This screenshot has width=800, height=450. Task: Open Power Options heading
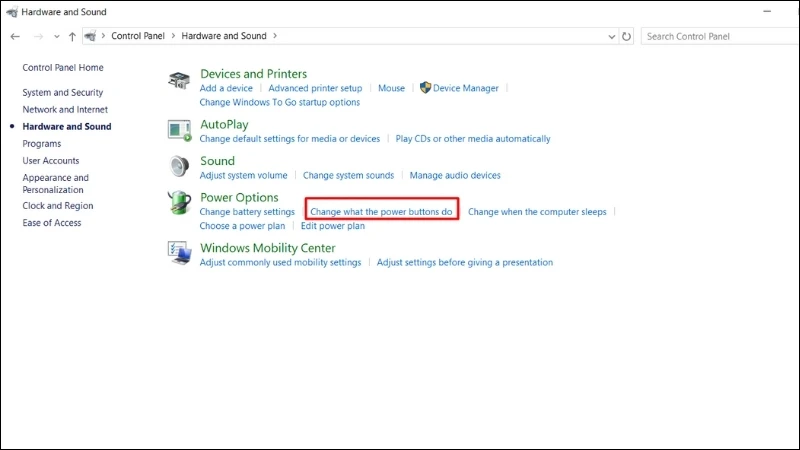[239, 197]
